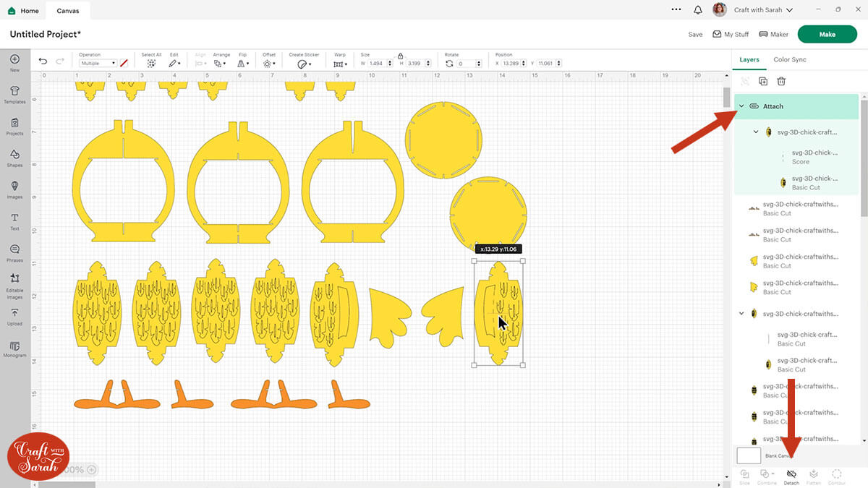Screen dimensions: 868x488
Task: Select the Text tool
Action: [14, 220]
